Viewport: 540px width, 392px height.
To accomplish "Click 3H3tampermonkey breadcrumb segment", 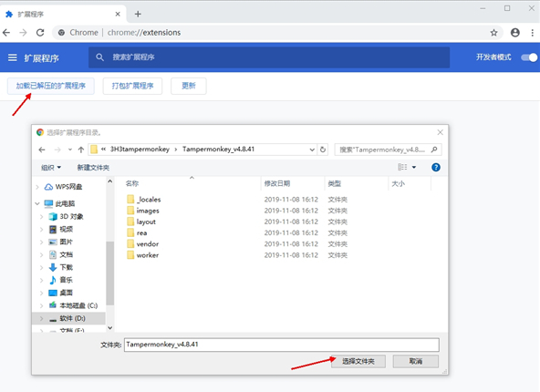I will (140, 150).
